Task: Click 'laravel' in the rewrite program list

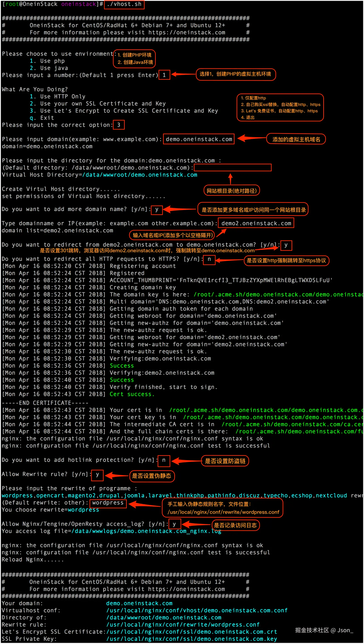Action: (x=160, y=495)
